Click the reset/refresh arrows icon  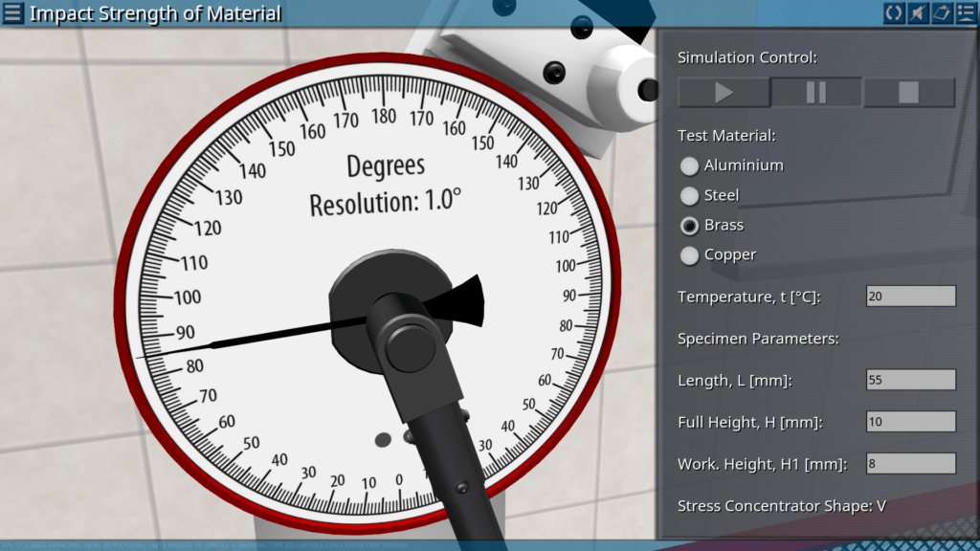[894, 13]
